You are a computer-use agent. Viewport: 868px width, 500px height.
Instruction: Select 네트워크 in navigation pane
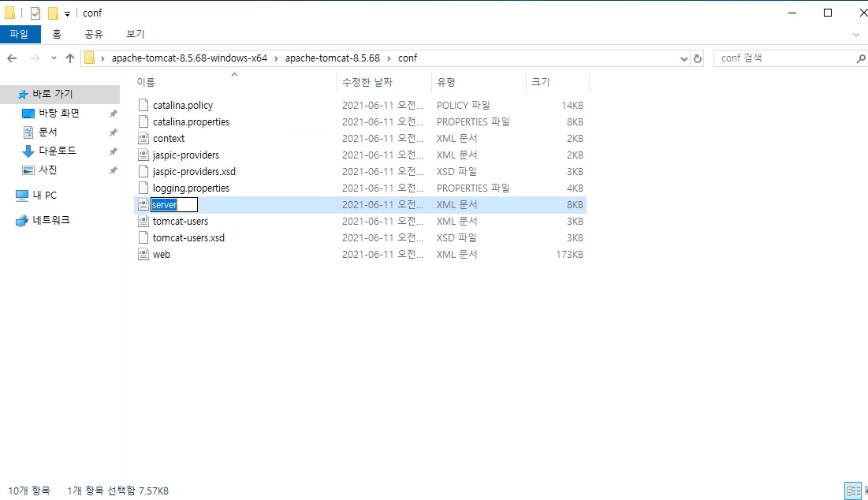tap(51, 220)
